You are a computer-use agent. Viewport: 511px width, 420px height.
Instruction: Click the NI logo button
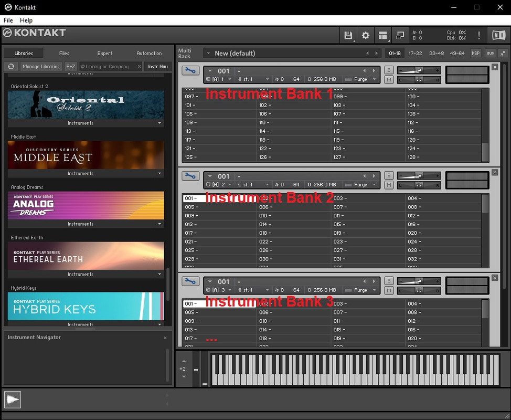(x=498, y=35)
